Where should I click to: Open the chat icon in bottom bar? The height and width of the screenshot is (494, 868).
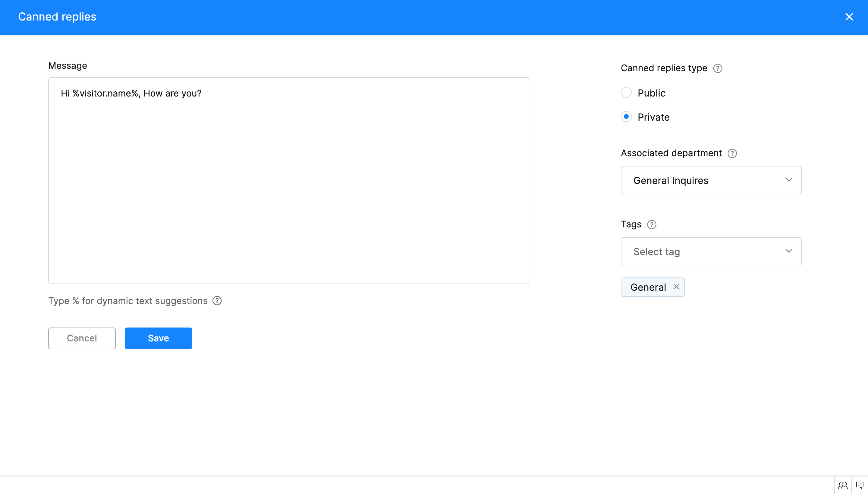860,485
